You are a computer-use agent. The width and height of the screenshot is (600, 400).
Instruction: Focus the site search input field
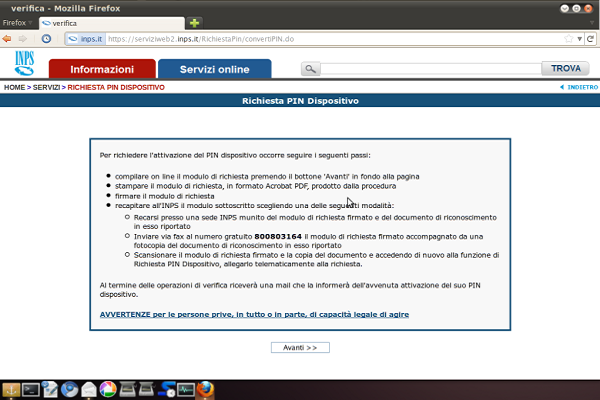[431, 69]
